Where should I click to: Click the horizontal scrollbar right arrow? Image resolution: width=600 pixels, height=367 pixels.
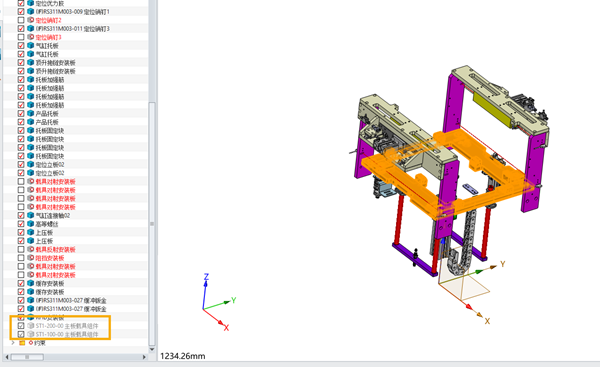(144, 357)
